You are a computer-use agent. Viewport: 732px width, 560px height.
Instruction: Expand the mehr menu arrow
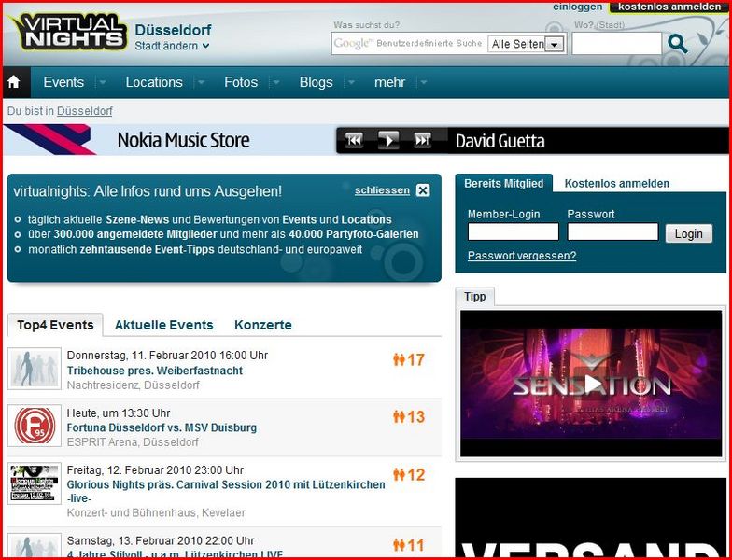tap(424, 82)
